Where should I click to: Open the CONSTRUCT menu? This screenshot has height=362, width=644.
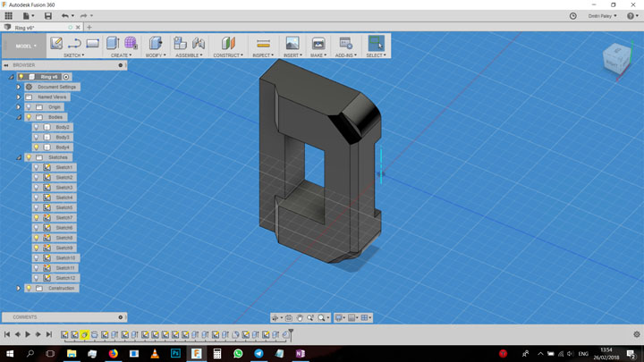click(228, 55)
